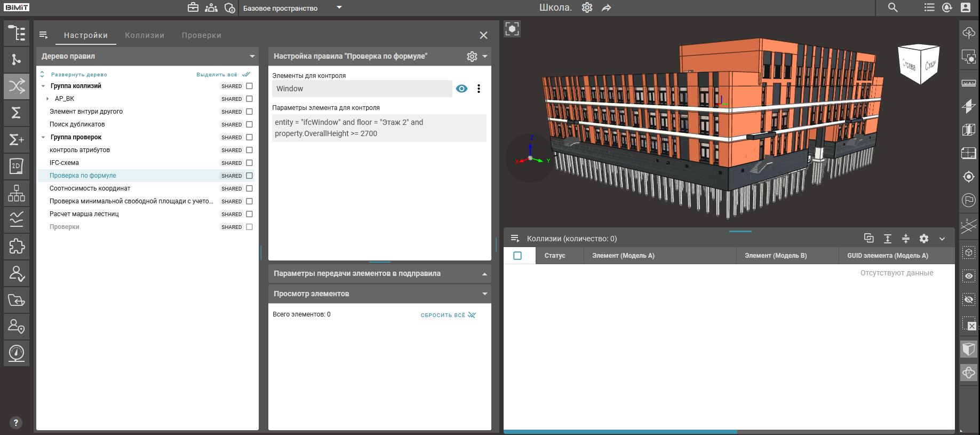The image size is (980, 435).
Task: Click the fit-to-view icon in 3D viewport
Action: tap(512, 29)
